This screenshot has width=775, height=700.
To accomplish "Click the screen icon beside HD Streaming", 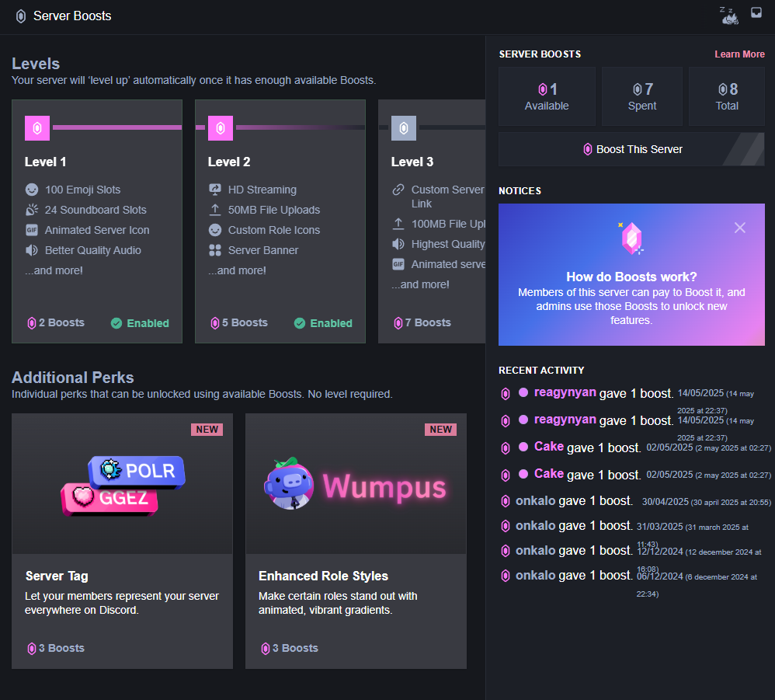I will pyautogui.click(x=215, y=190).
